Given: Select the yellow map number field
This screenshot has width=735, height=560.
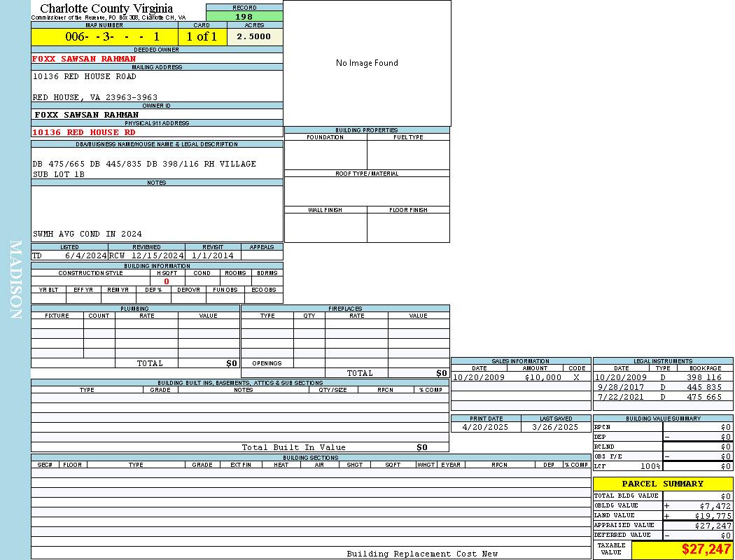Looking at the screenshot, I should pos(104,36).
